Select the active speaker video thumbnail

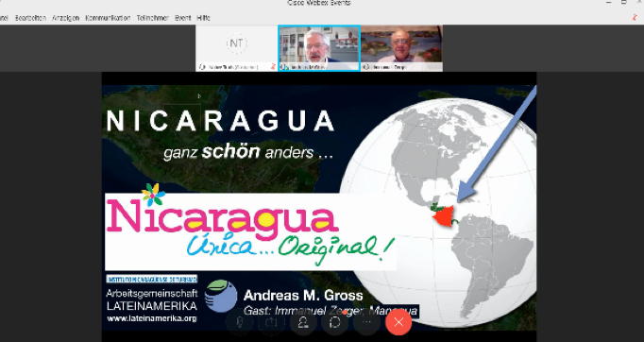pos(319,48)
